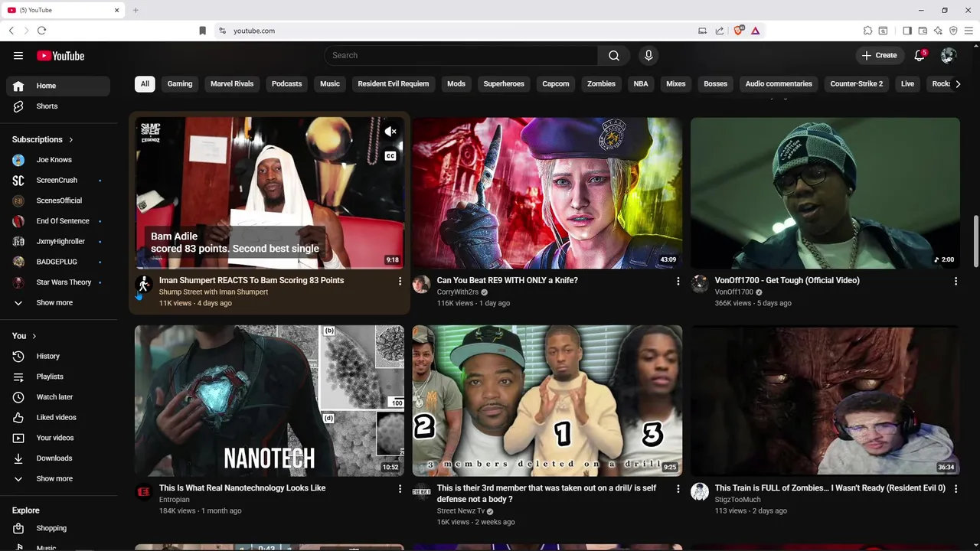This screenshot has height=551, width=980.
Task: Open NANOTECH video thumbnail
Action: (269, 401)
